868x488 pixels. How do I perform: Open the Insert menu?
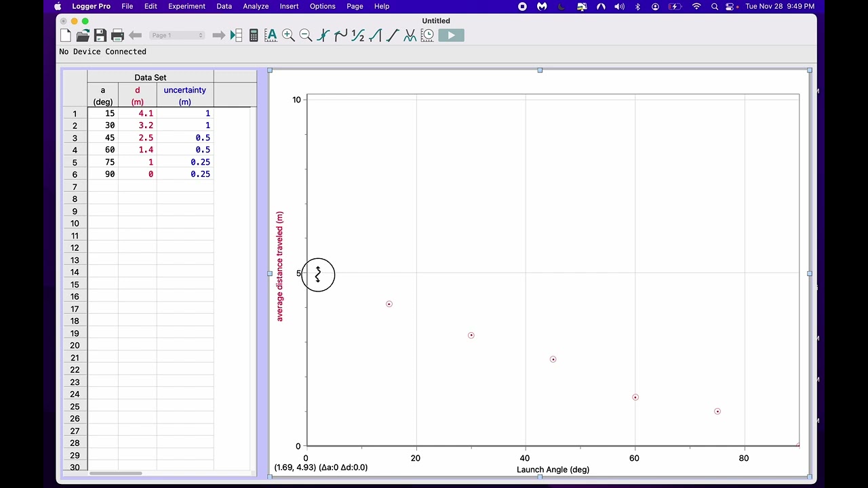289,6
